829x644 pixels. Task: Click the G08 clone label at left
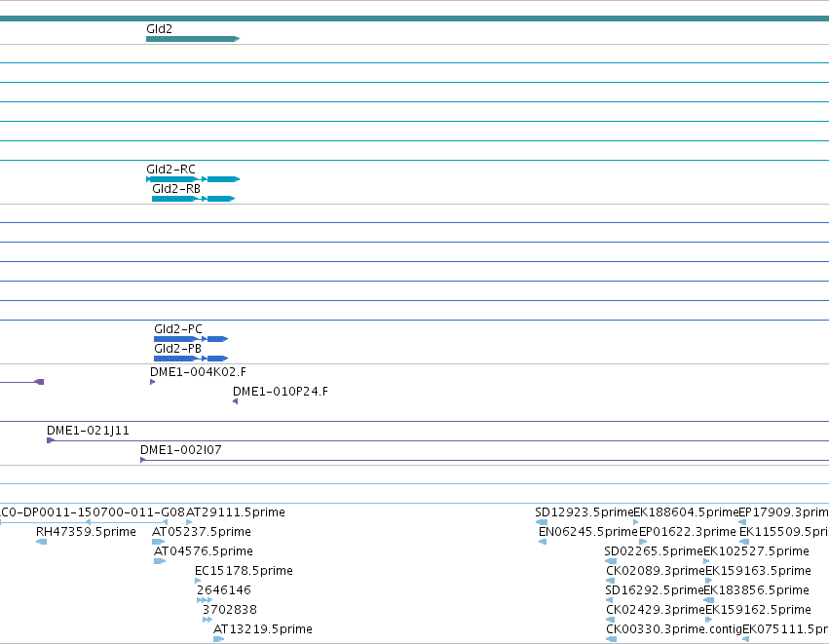pyautogui.click(x=93, y=512)
